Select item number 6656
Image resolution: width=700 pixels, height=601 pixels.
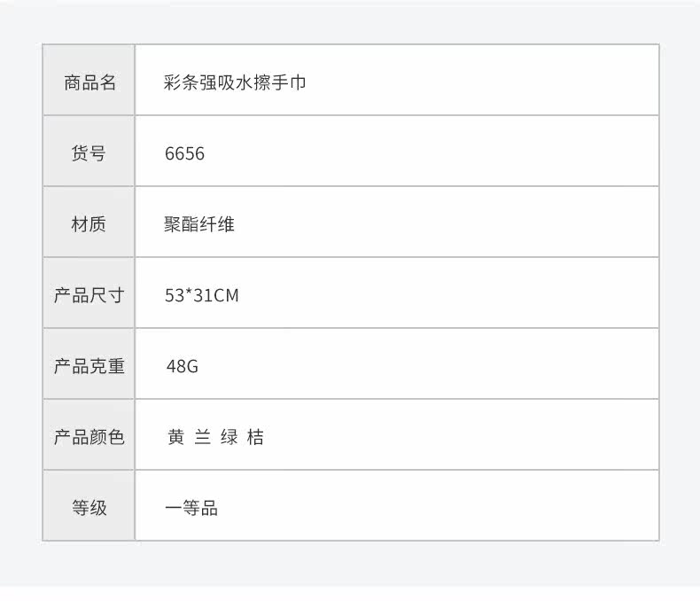(x=184, y=153)
